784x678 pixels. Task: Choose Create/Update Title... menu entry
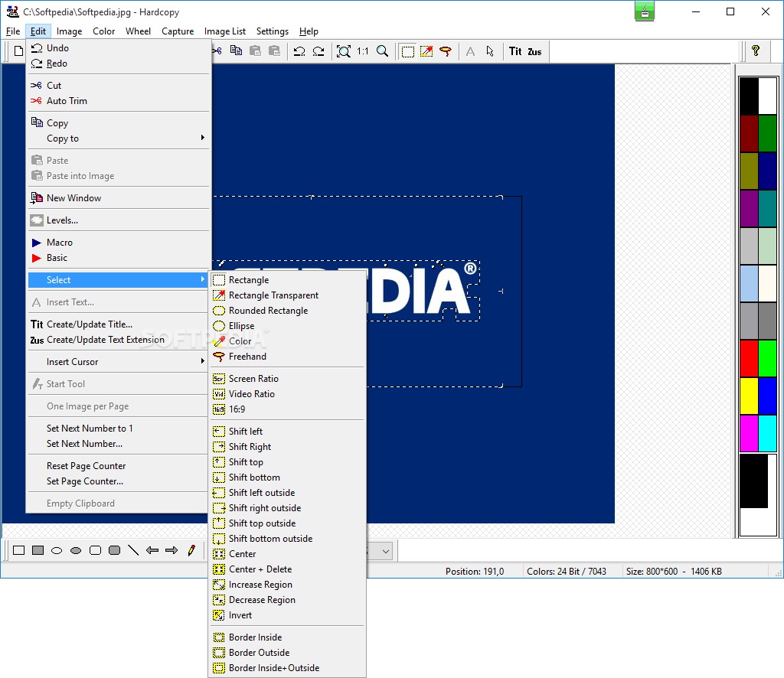[x=118, y=324]
